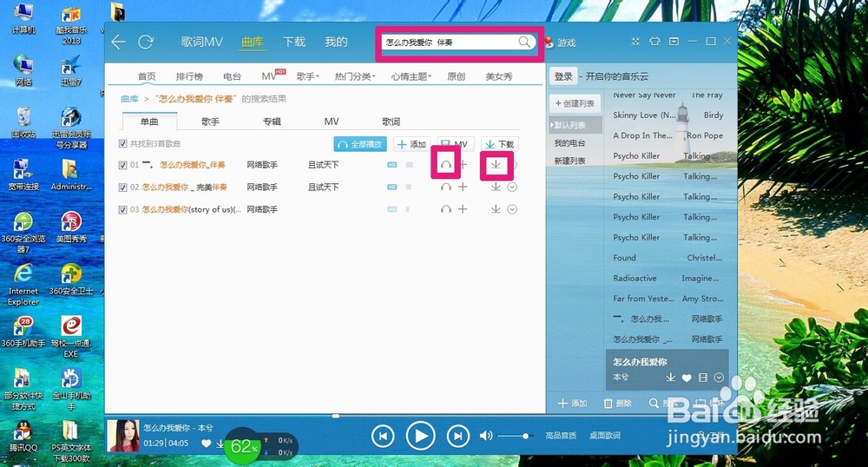Open the 歌手 dropdown in navigation

tap(307, 76)
